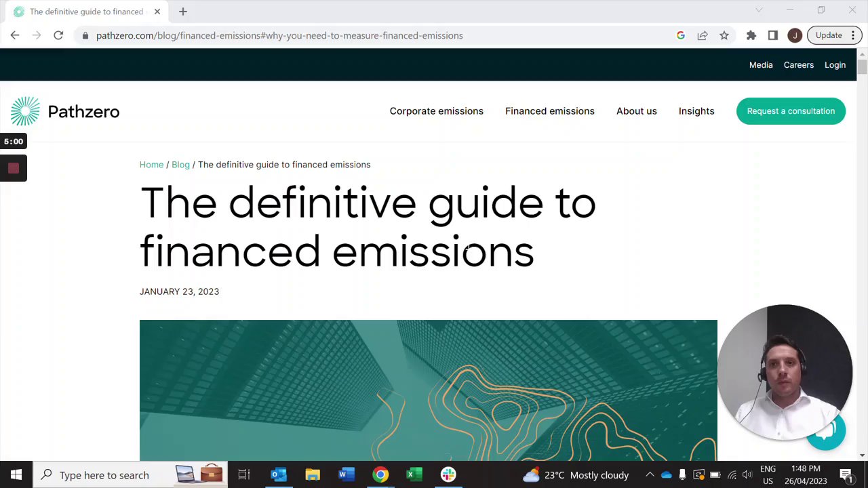Image resolution: width=868 pixels, height=488 pixels.
Task: Go to Home breadcrumb
Action: (151, 165)
